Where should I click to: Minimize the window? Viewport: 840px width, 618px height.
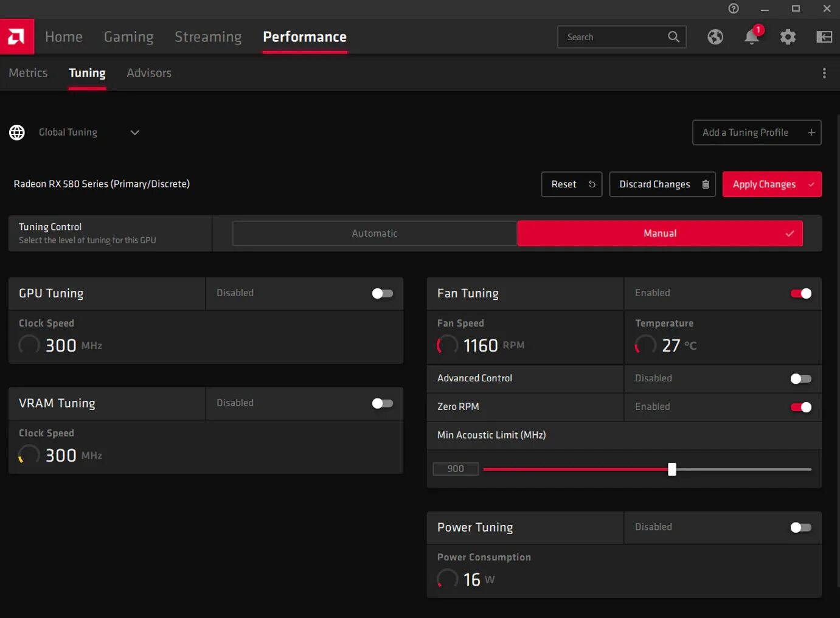point(765,9)
